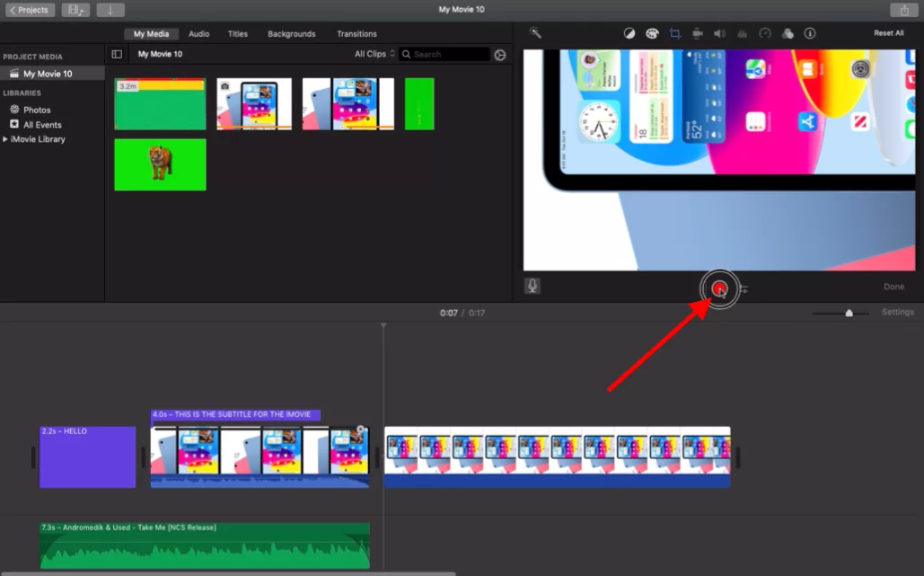Click the timeline zoom slider
Viewport: 924px width, 576px height.
coord(840,313)
